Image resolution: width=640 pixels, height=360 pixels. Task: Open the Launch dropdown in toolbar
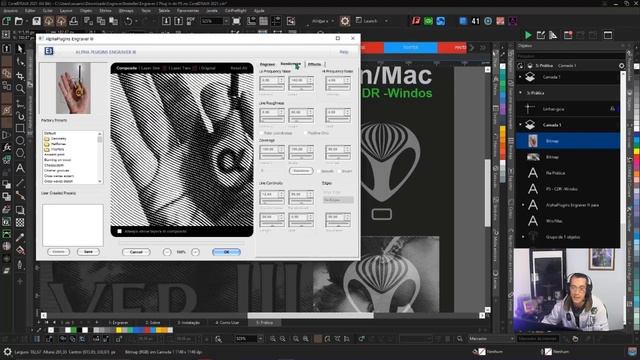click(387, 21)
